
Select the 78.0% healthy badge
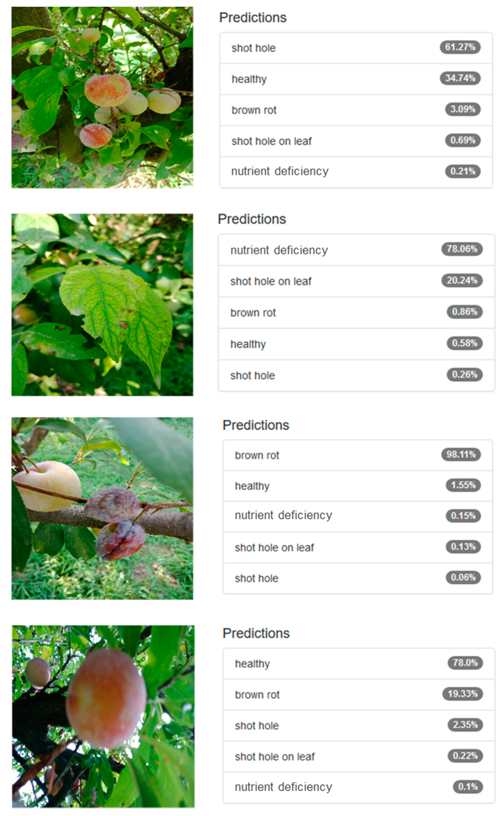click(x=465, y=663)
